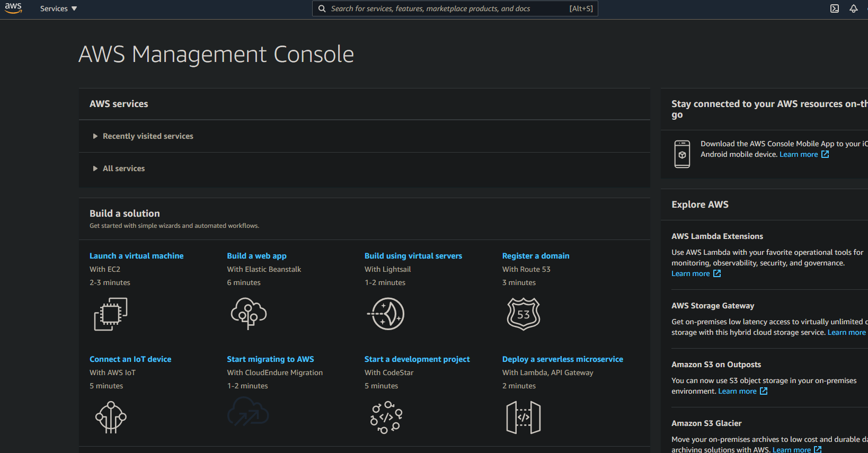Click the Build a solution heading
868x453 pixels.
pyautogui.click(x=125, y=214)
